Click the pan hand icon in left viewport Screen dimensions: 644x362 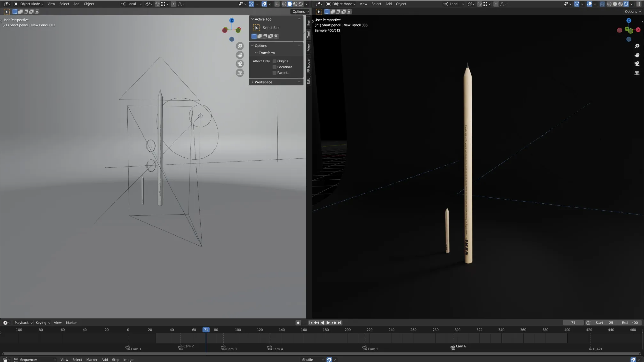coord(240,55)
